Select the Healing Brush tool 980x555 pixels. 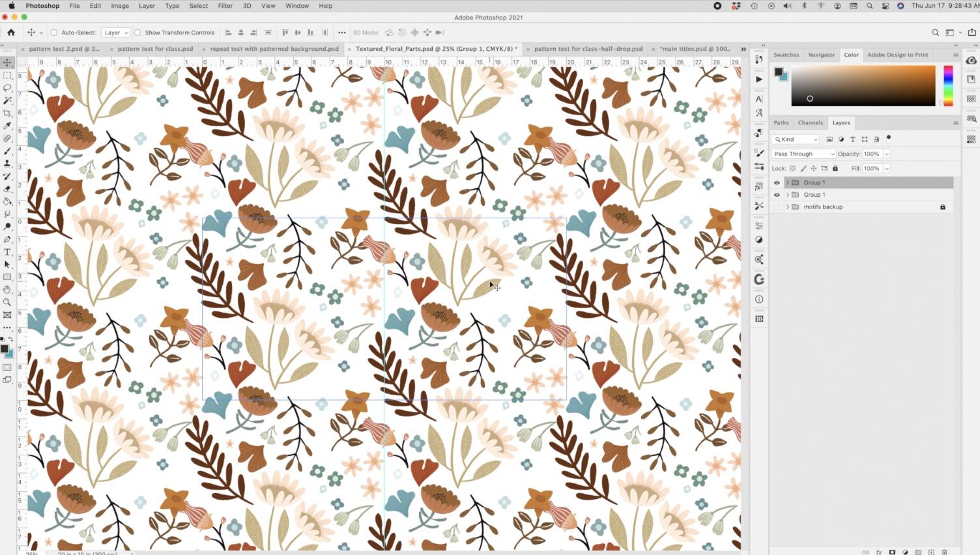click(x=7, y=138)
